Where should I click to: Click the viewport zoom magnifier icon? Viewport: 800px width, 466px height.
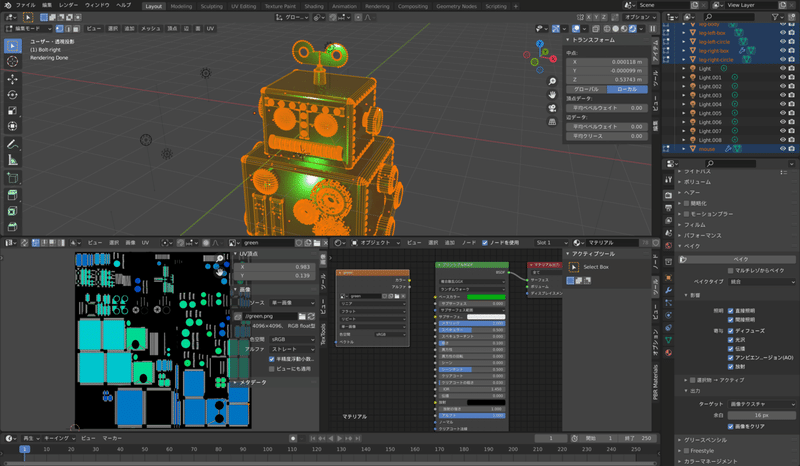pyautogui.click(x=552, y=82)
